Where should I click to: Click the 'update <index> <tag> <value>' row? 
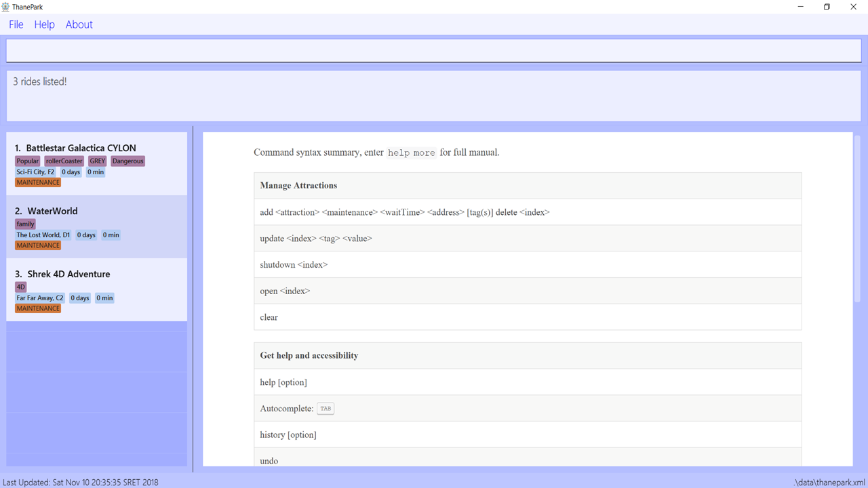click(x=528, y=239)
